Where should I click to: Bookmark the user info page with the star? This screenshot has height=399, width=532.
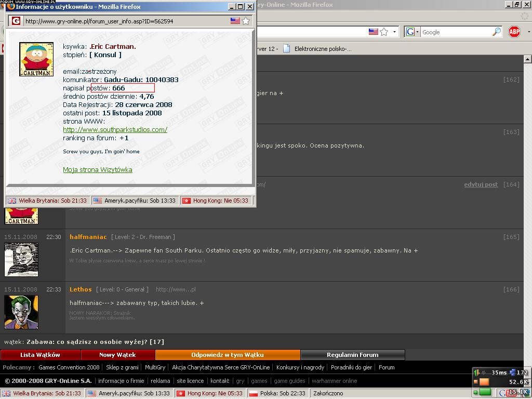pos(246,21)
